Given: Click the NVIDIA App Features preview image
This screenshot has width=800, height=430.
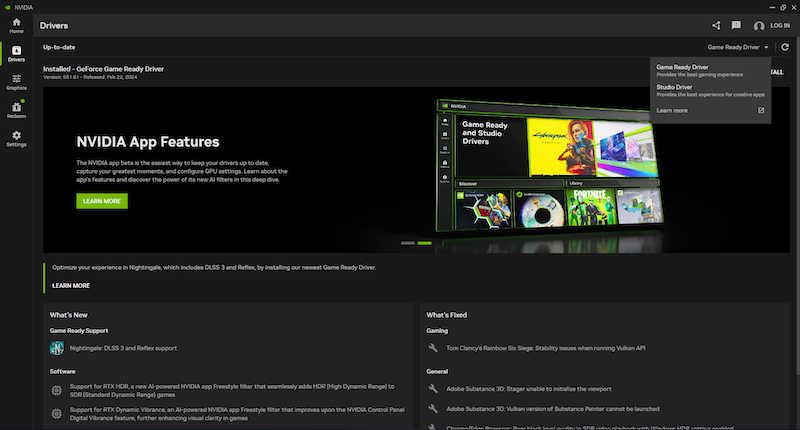Looking at the screenshot, I should (550, 166).
